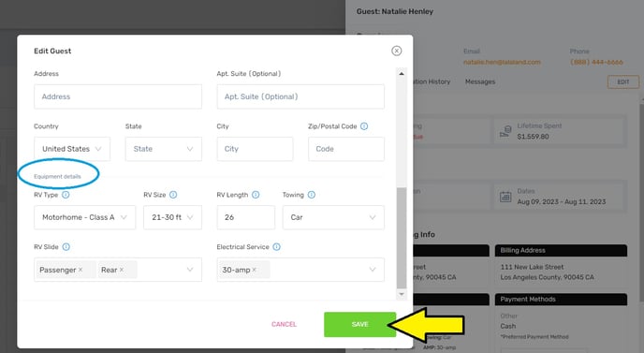The image size is (644, 353).
Task: Click the green Save button
Action: 359,324
